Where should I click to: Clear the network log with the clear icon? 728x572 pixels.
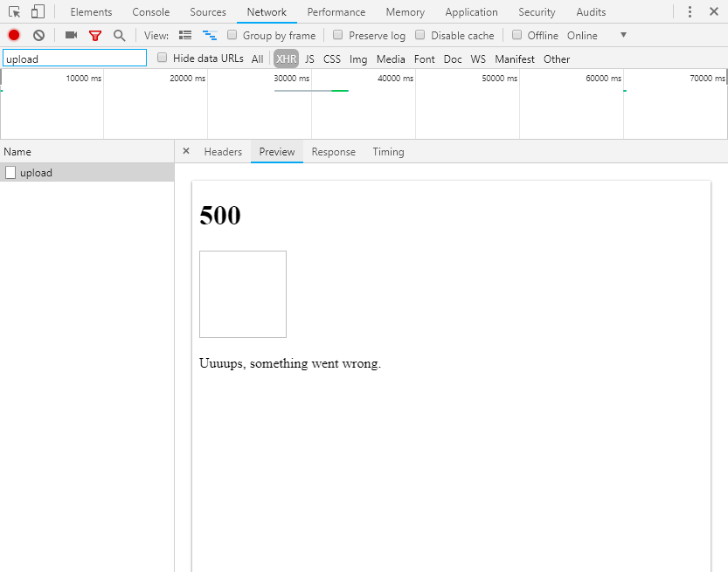[x=39, y=35]
